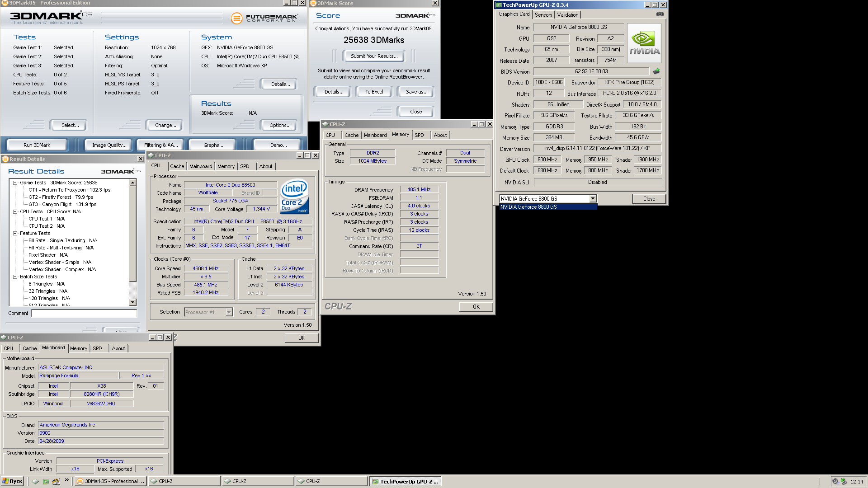868x488 pixels.
Task: Open the Validation tab in GPU-Z
Action: coord(568,15)
